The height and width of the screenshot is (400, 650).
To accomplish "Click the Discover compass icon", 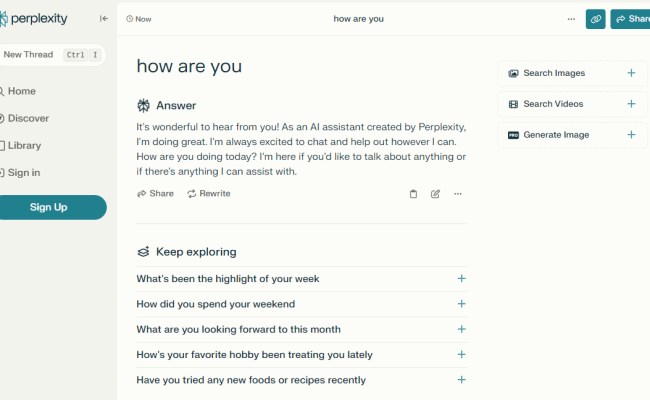I will tap(2, 119).
